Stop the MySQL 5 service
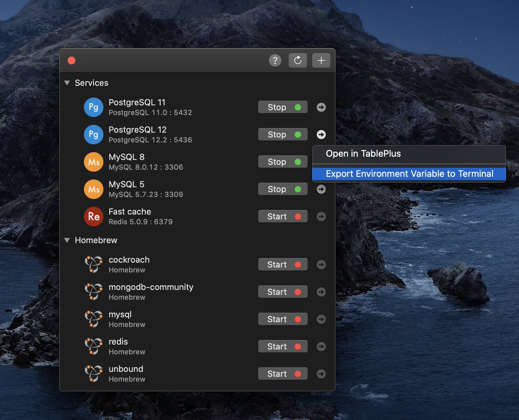519x420 pixels. 283,189
